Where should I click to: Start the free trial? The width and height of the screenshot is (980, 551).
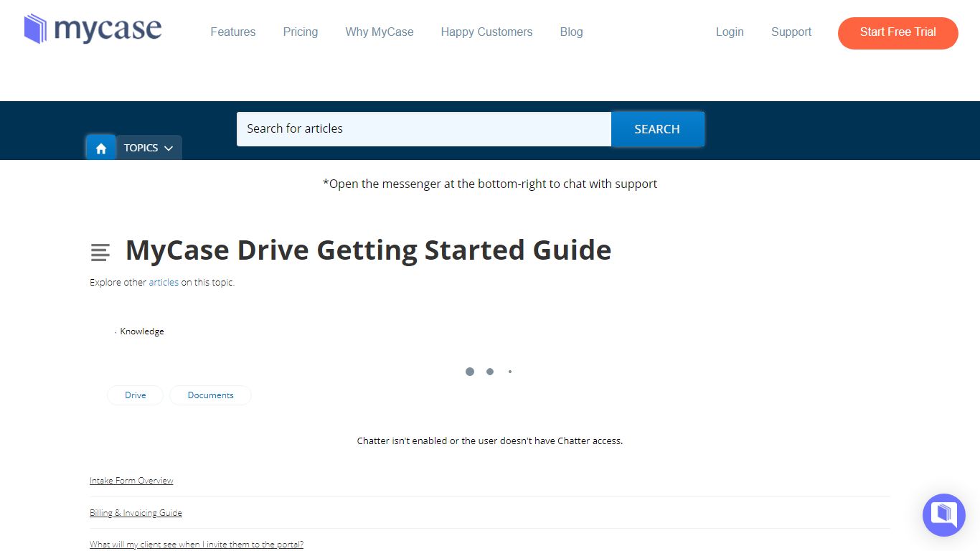(x=898, y=33)
